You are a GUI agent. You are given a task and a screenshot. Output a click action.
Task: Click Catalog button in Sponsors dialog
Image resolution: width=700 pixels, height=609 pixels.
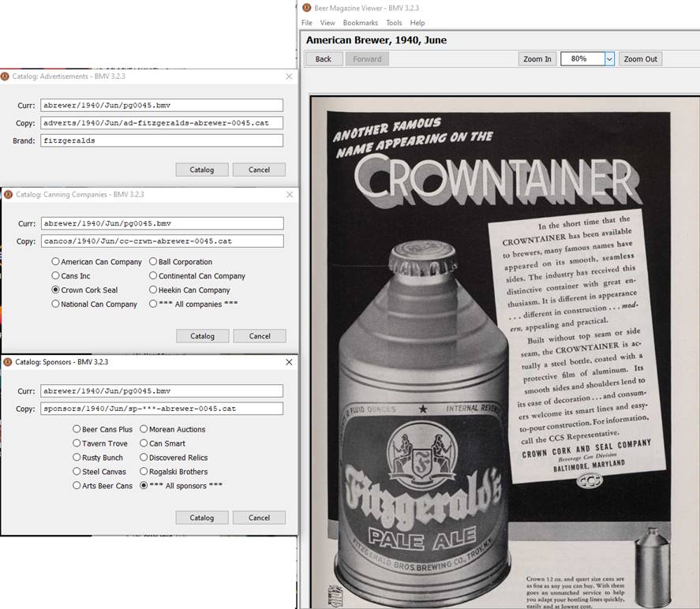202,517
